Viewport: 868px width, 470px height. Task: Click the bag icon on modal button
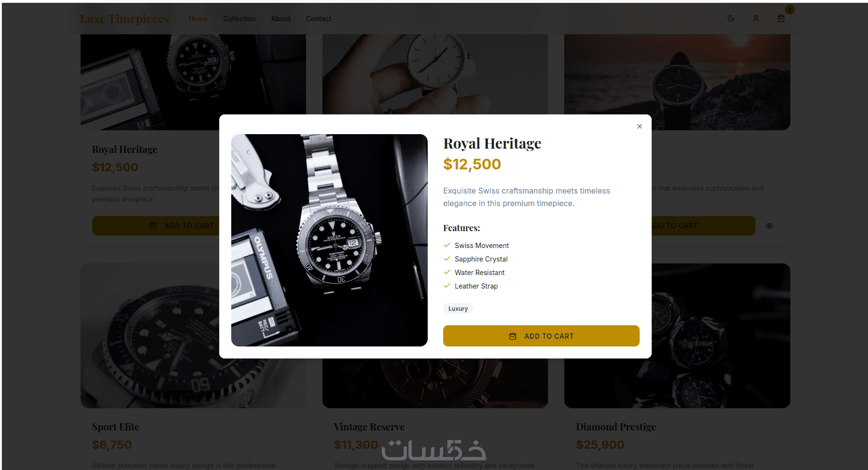point(513,336)
